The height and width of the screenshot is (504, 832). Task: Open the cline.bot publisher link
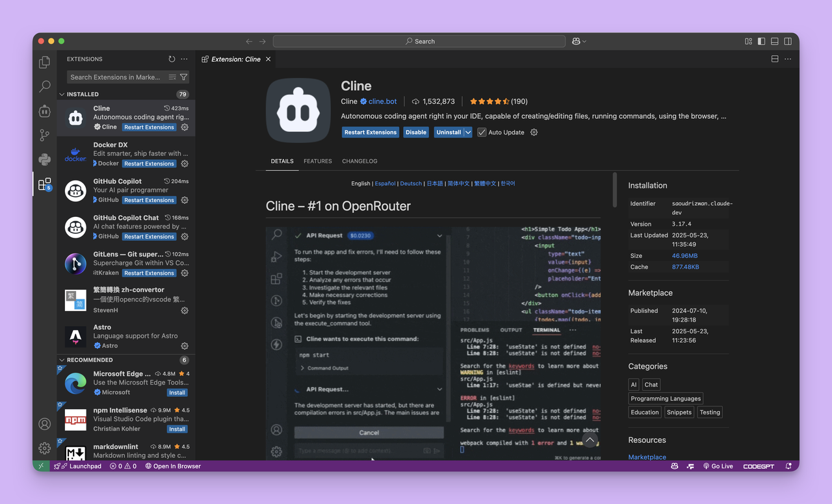pos(382,101)
